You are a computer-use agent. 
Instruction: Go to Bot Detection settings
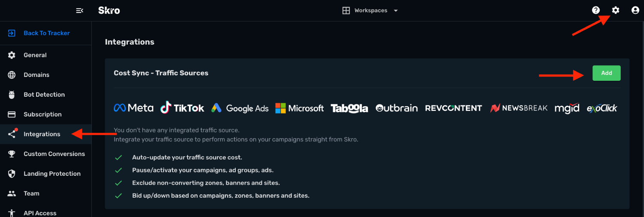tap(46, 95)
